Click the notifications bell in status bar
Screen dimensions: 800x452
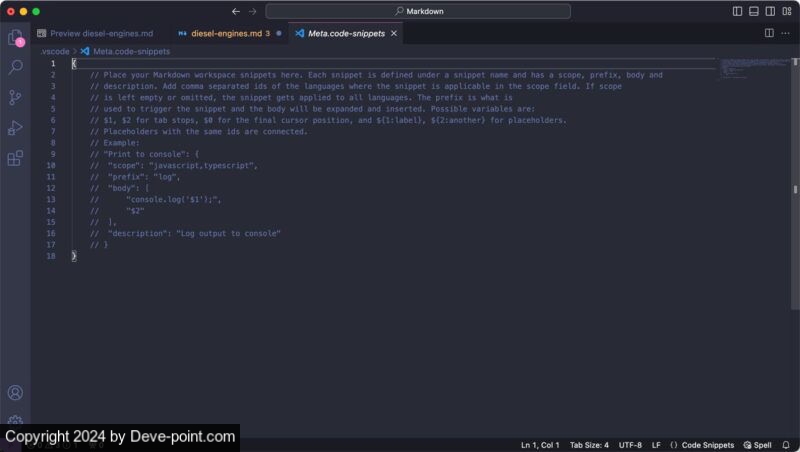[x=785, y=445]
